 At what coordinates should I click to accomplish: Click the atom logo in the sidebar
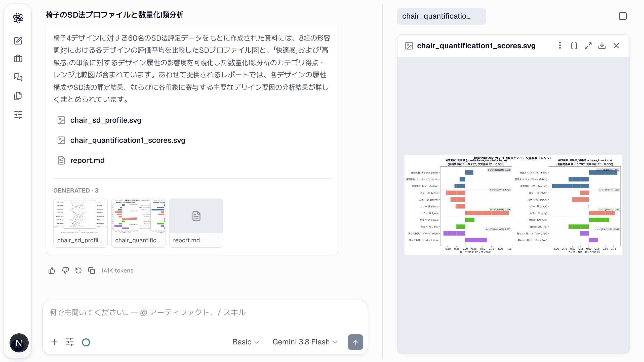(x=18, y=18)
